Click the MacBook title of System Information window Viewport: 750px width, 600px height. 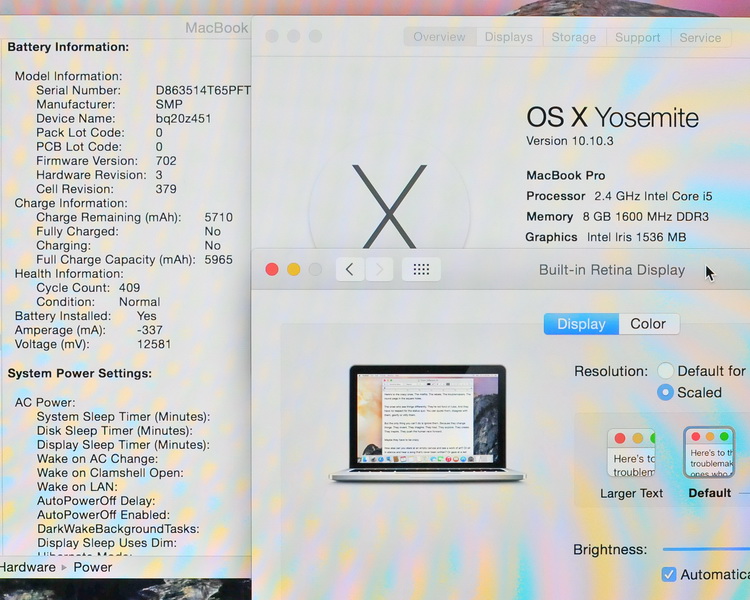(217, 28)
